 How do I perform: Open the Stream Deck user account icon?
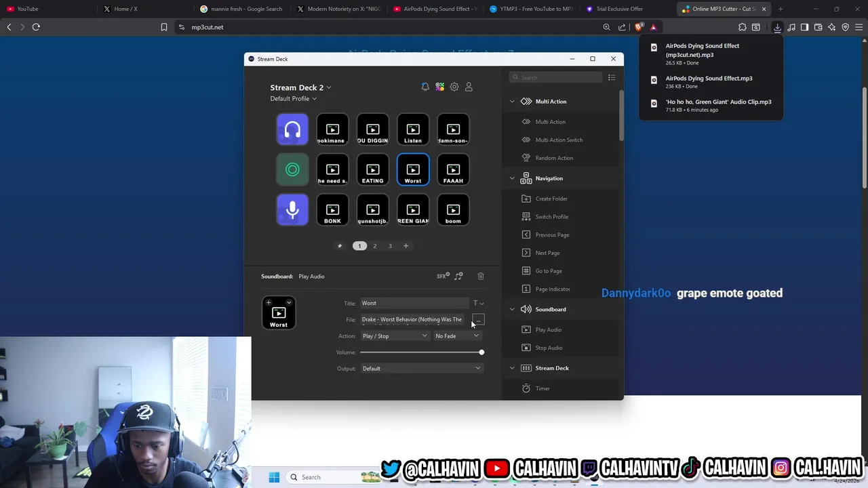469,87
